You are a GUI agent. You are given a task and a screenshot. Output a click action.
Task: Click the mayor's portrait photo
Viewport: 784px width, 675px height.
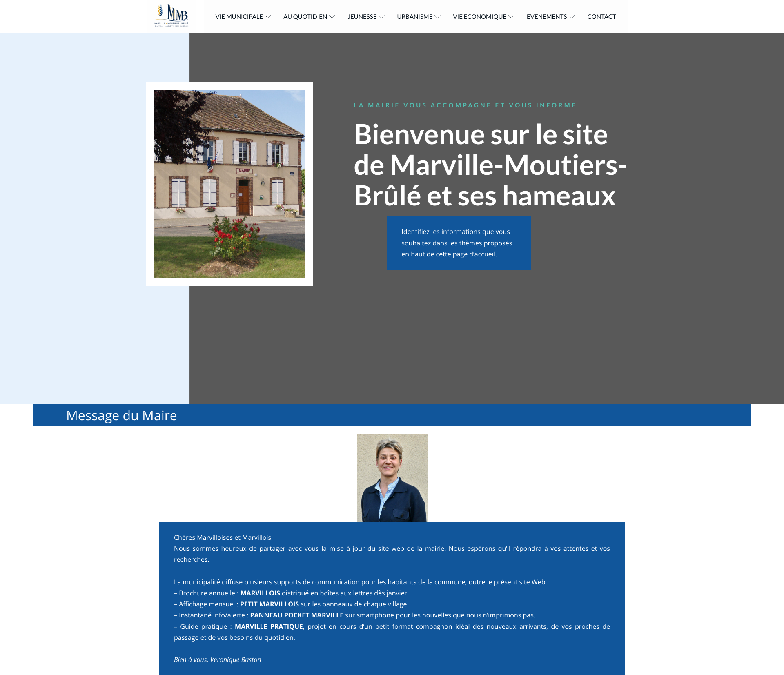(392, 478)
